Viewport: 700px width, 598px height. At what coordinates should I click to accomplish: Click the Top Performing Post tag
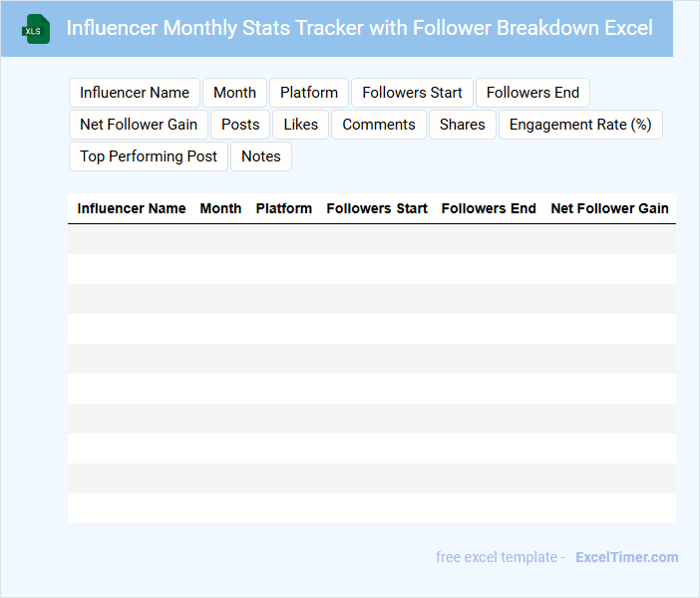(149, 156)
